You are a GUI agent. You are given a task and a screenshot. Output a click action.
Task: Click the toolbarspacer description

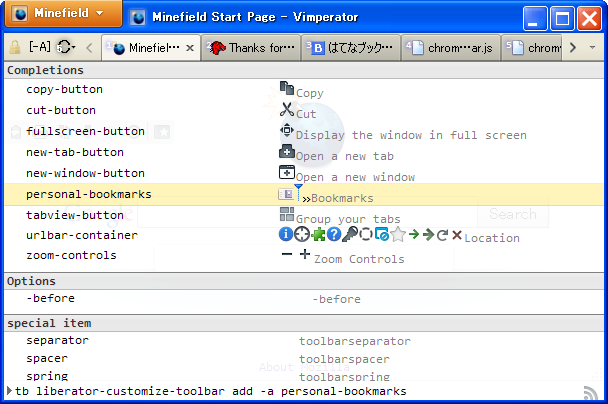(344, 359)
